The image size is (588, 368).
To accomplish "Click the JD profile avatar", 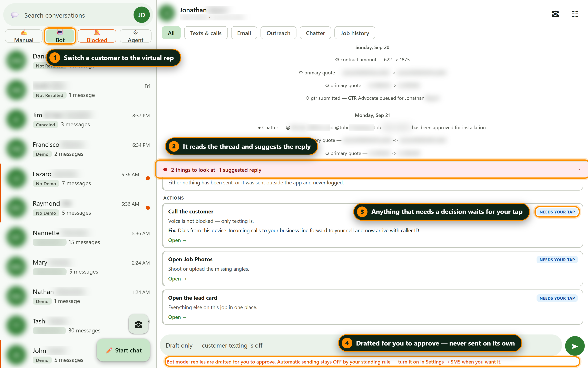I will point(141,15).
